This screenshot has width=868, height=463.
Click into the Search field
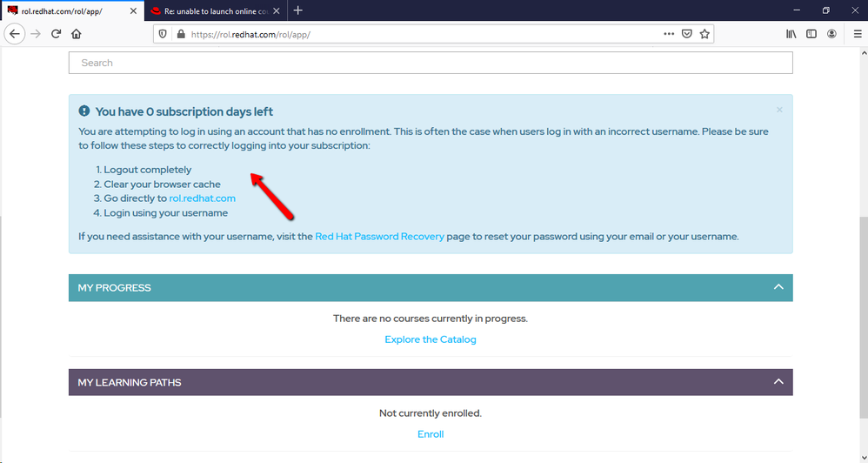pyautogui.click(x=431, y=63)
